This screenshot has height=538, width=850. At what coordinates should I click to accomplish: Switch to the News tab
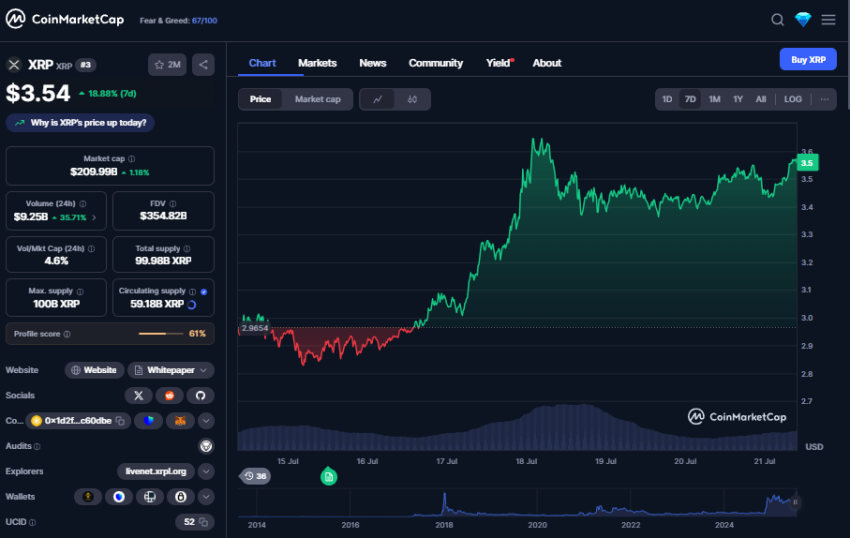[x=373, y=63]
